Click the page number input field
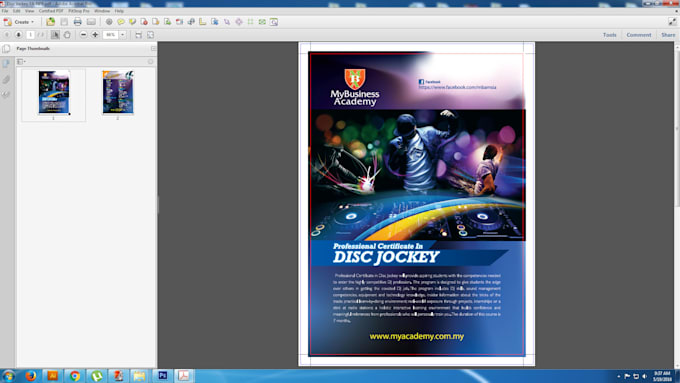This screenshot has width=680, height=383. pos(30,35)
